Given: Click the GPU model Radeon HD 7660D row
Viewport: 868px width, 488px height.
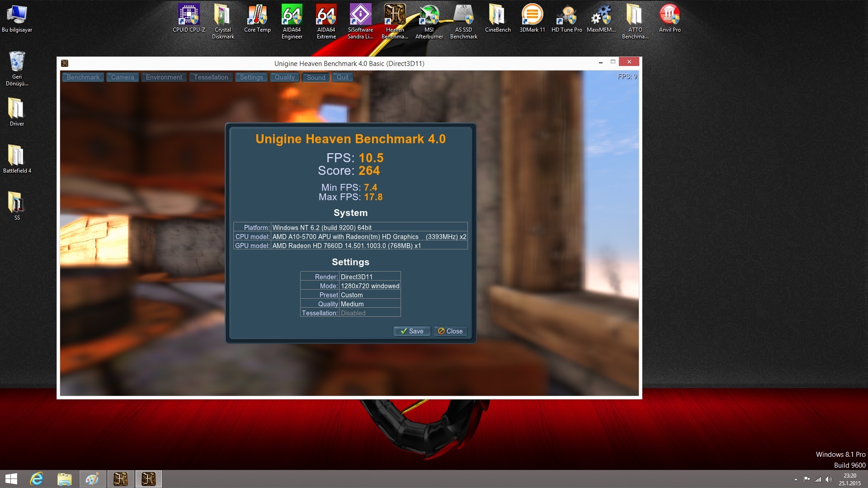Looking at the screenshot, I should coord(350,246).
